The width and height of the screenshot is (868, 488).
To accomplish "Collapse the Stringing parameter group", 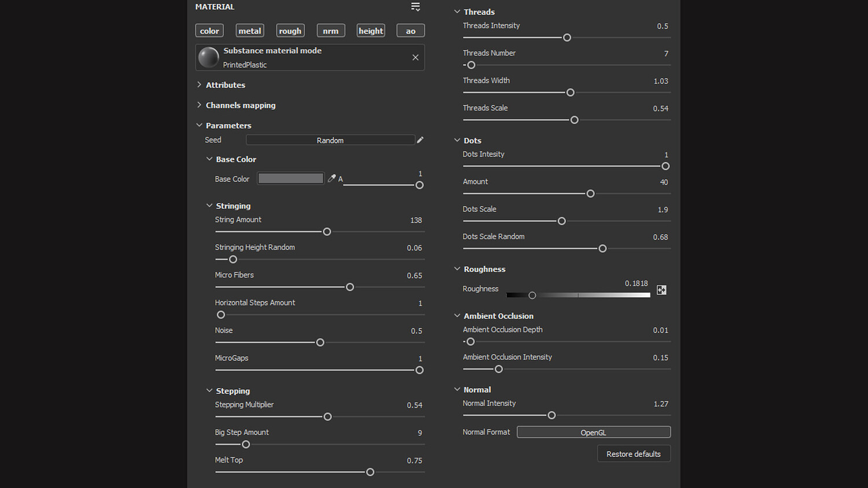I will tap(209, 205).
